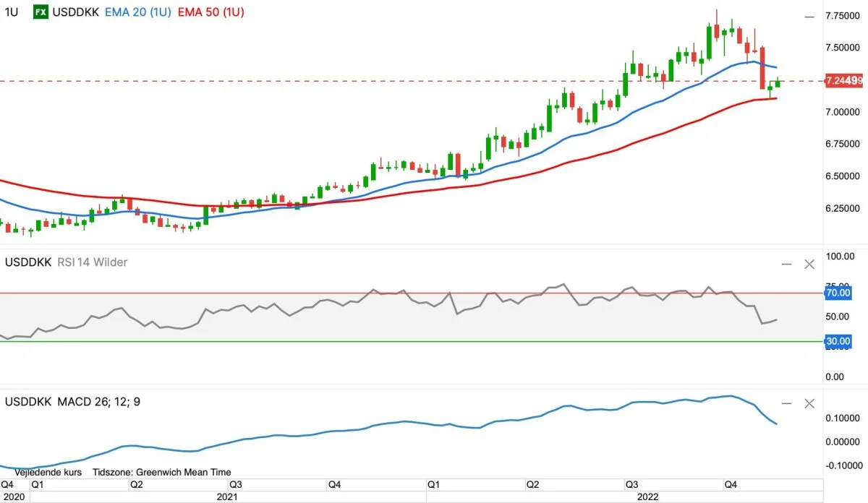The height and width of the screenshot is (503, 868).
Task: Click the 6.50000 price axis value
Action: [842, 176]
